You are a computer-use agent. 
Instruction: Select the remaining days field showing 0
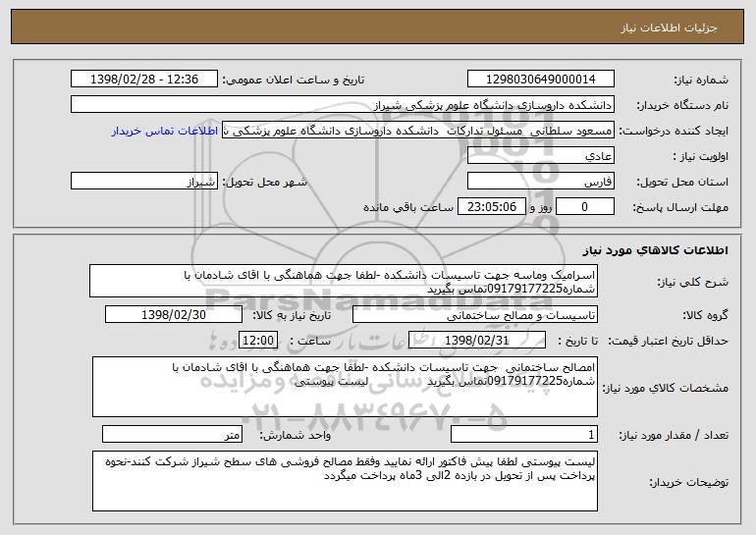[585, 207]
